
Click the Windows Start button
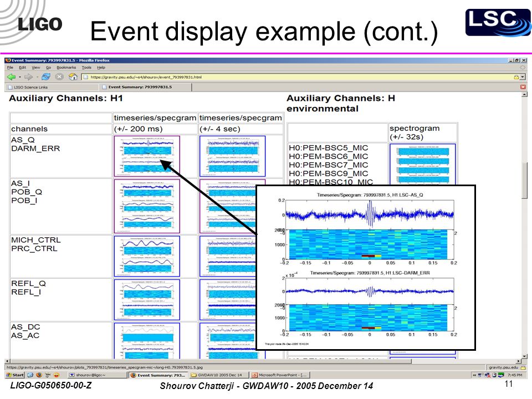(15, 375)
